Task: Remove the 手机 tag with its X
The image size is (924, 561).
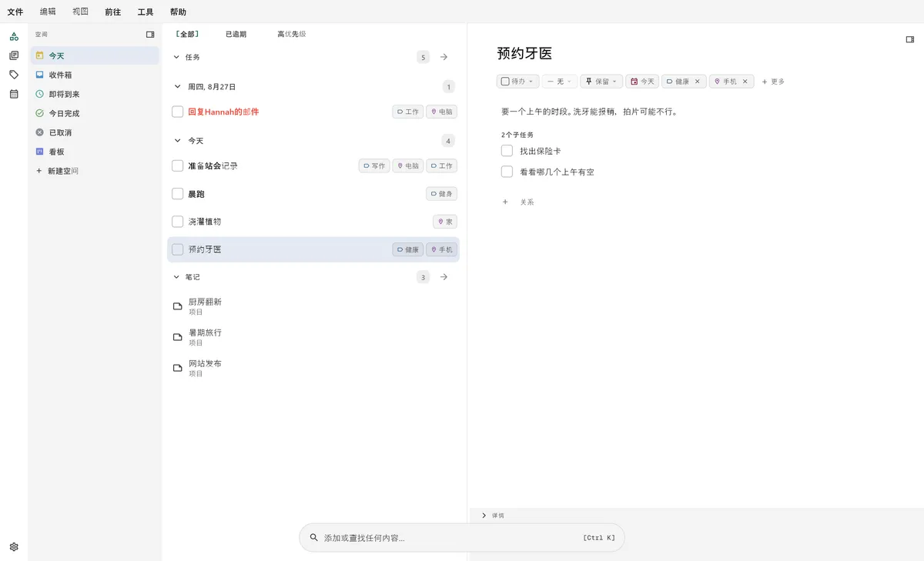Action: pos(745,82)
